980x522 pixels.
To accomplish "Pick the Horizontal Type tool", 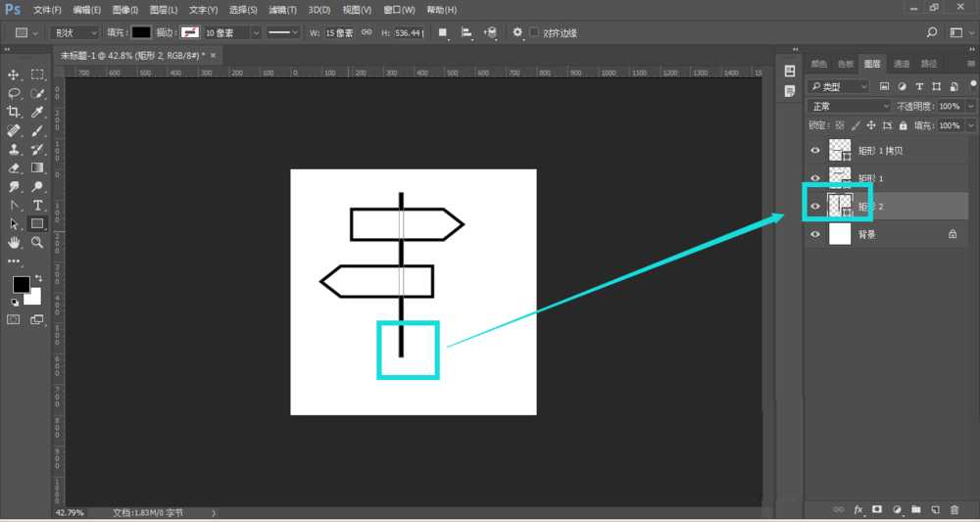I will tap(38, 205).
